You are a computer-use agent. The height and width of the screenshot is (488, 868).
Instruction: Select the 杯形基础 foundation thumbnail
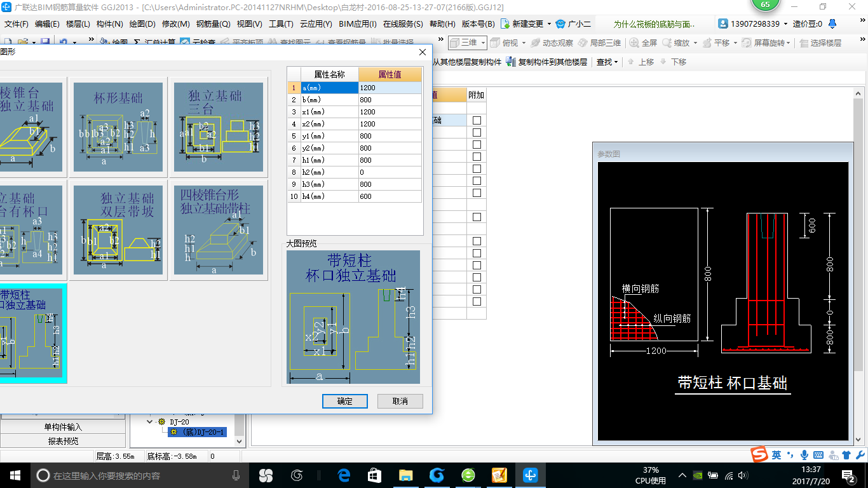coord(118,127)
